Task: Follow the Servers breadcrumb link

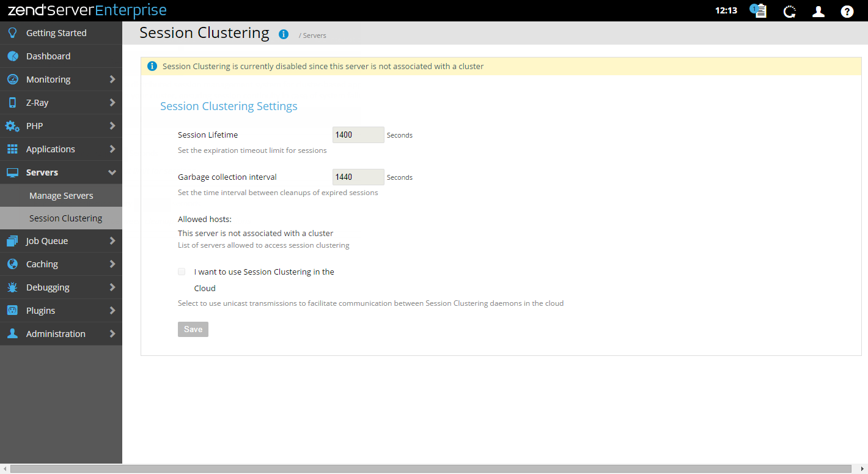Action: (314, 35)
